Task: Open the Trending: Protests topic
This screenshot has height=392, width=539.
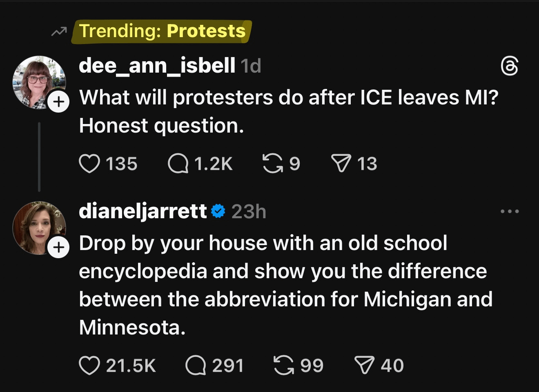Action: pos(162,31)
